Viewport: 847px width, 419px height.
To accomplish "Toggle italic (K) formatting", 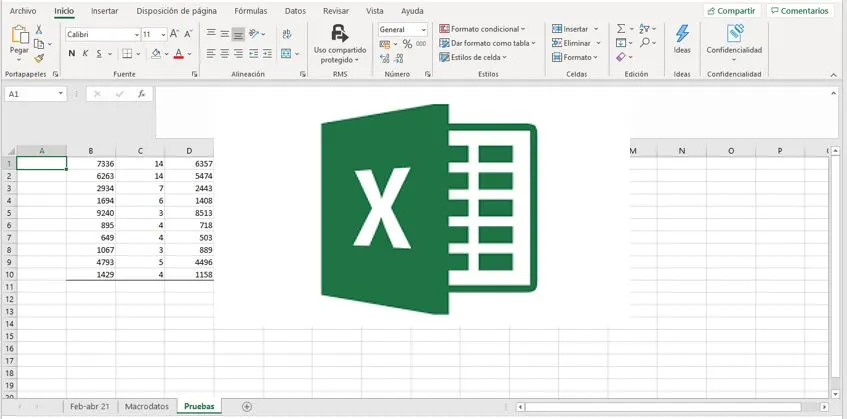I will pos(85,53).
